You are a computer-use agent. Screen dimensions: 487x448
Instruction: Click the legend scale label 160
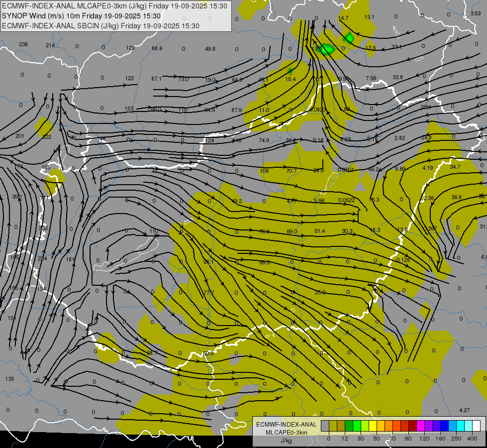pyautogui.click(x=440, y=439)
